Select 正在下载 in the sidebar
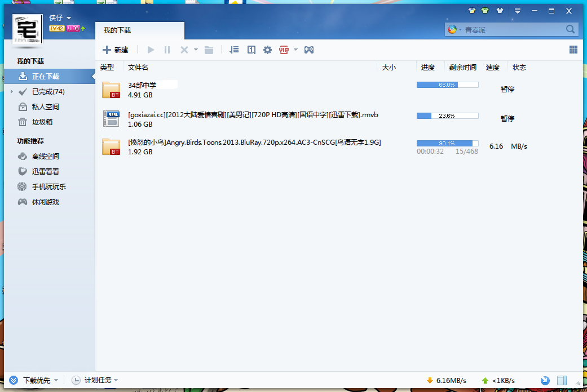Viewport: 587px width, 392px height. point(50,76)
